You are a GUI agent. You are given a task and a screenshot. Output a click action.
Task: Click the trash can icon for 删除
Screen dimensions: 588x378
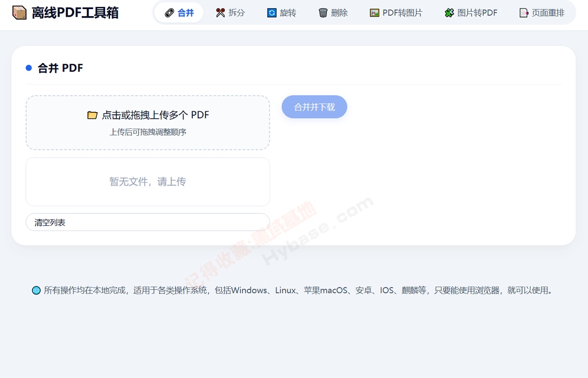(323, 13)
